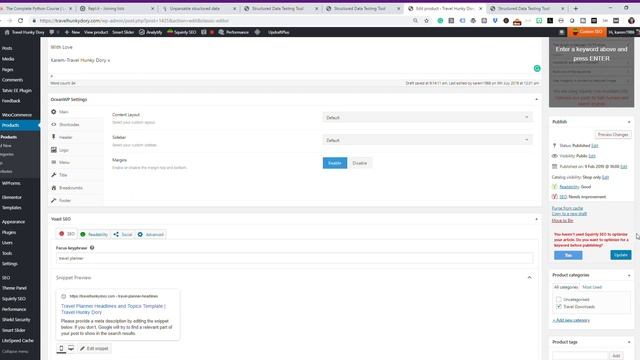Switch to All categories tab

(x=566, y=287)
